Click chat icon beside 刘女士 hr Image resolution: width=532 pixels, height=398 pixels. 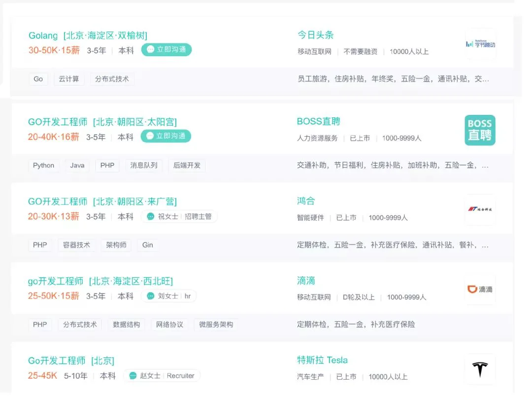151,296
